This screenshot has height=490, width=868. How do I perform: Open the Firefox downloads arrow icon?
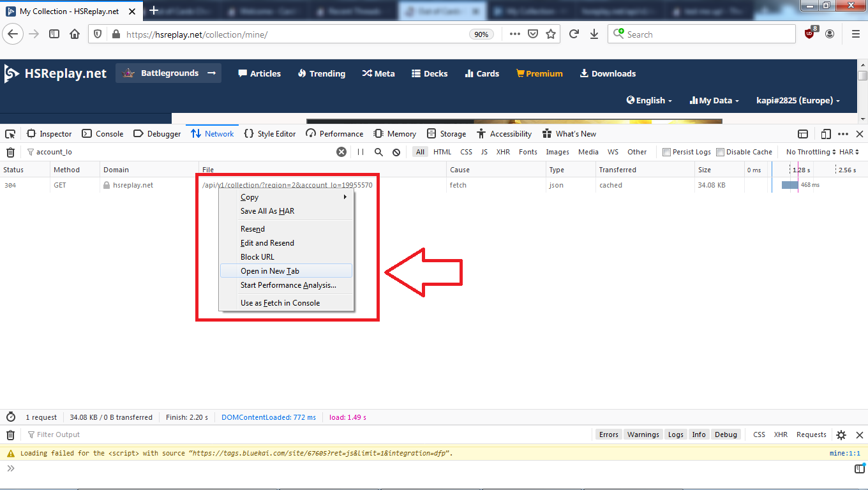594,34
